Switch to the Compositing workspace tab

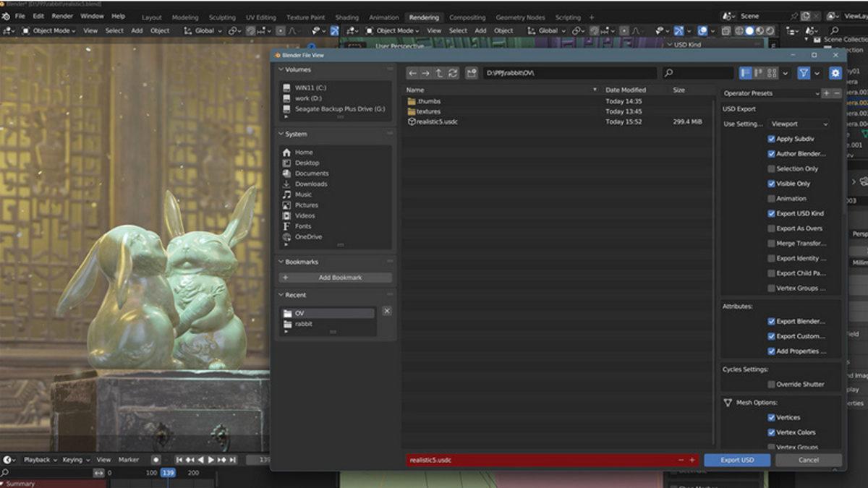[x=467, y=17]
